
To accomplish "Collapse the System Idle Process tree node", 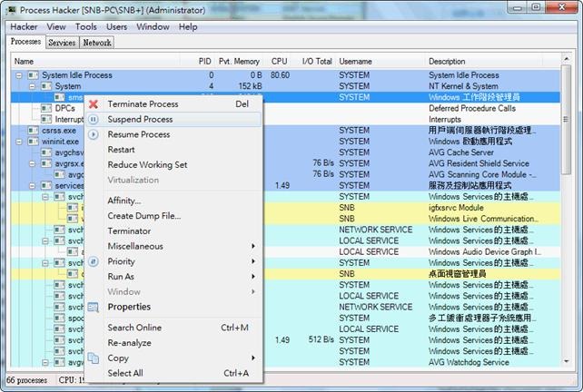I will point(19,75).
